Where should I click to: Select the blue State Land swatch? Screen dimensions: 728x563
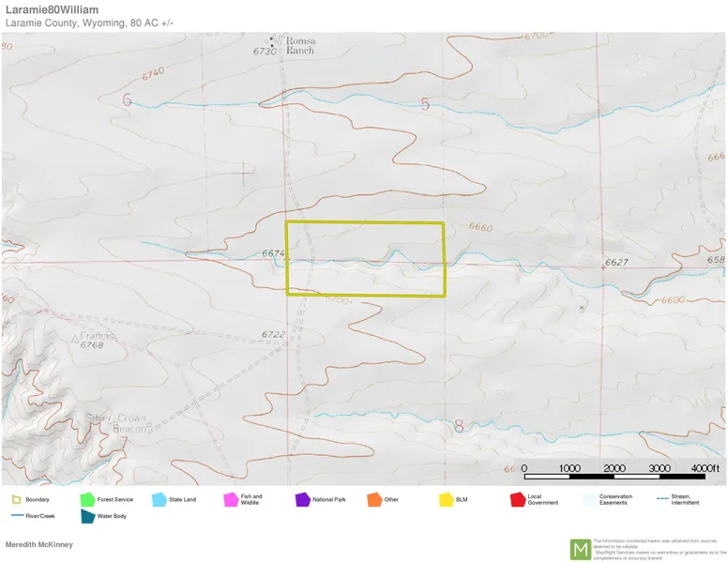[159, 500]
